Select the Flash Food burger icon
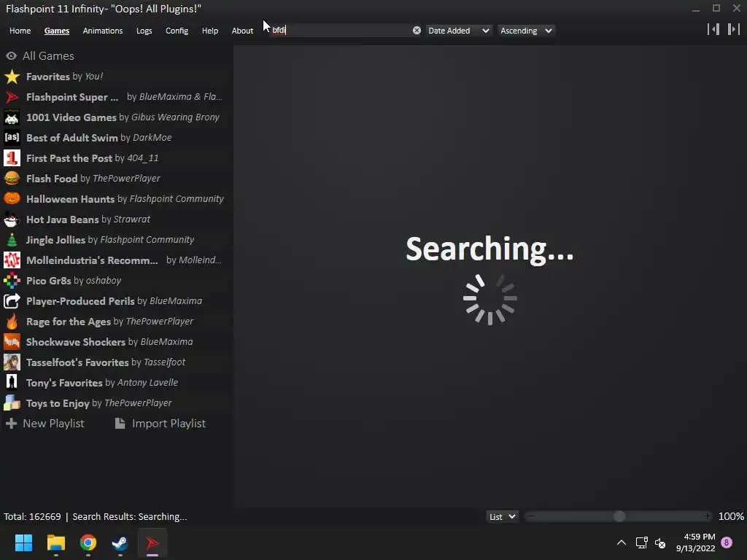 [x=12, y=179]
